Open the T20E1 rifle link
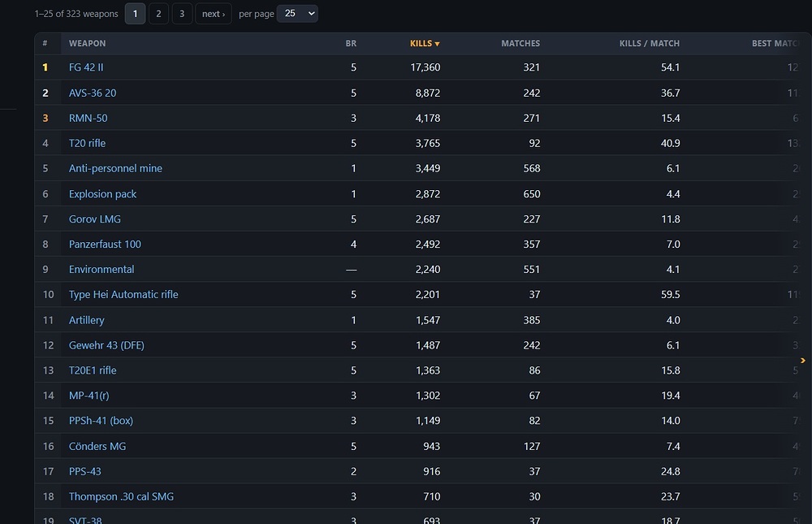Image resolution: width=812 pixels, height=524 pixels. point(93,370)
